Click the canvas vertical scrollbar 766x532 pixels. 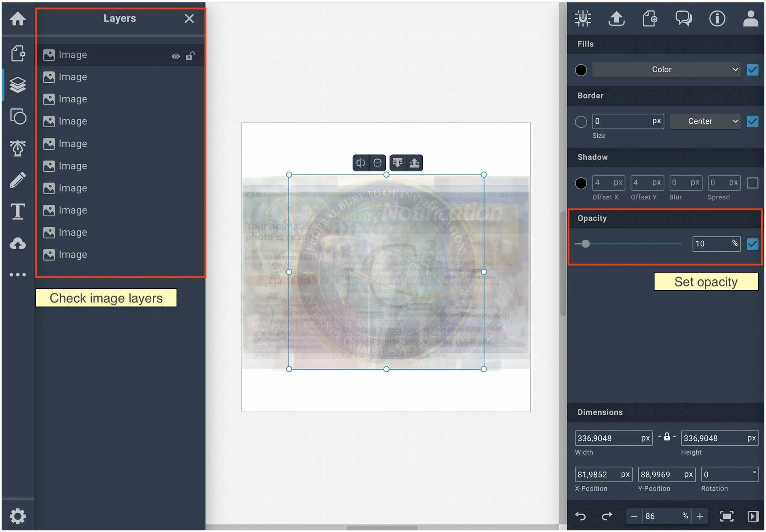coord(563,263)
